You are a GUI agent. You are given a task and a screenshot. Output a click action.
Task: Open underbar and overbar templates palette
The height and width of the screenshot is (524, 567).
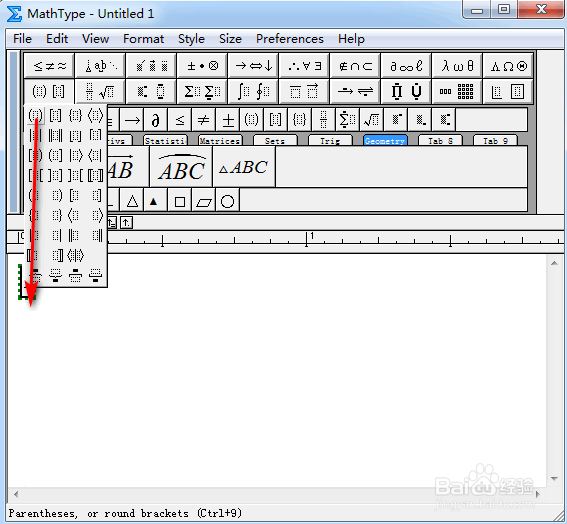(304, 91)
